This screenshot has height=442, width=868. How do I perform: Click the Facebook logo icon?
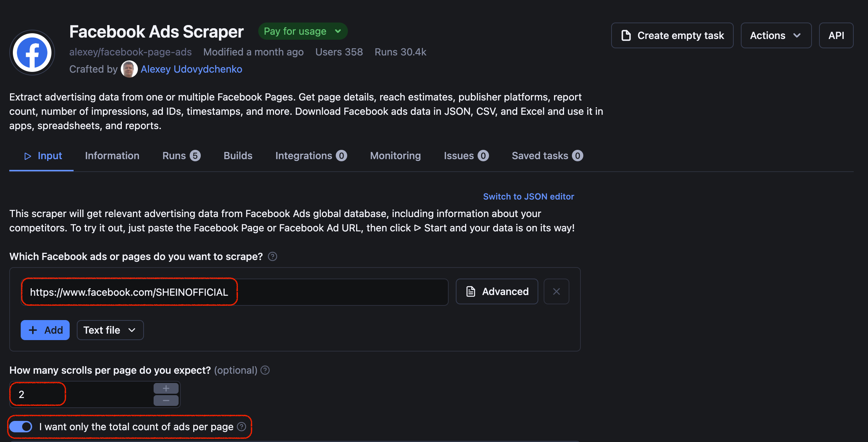pyautogui.click(x=32, y=53)
